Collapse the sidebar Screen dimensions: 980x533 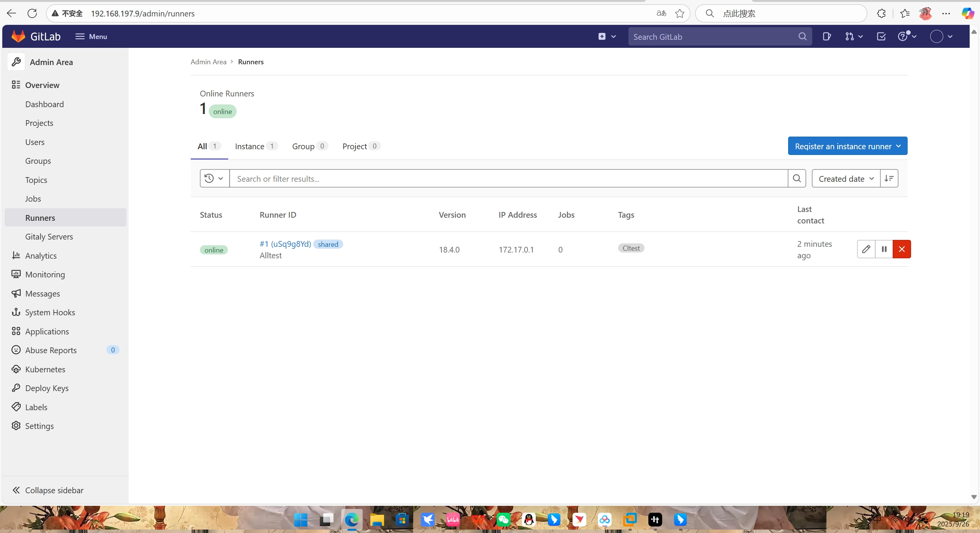point(48,490)
